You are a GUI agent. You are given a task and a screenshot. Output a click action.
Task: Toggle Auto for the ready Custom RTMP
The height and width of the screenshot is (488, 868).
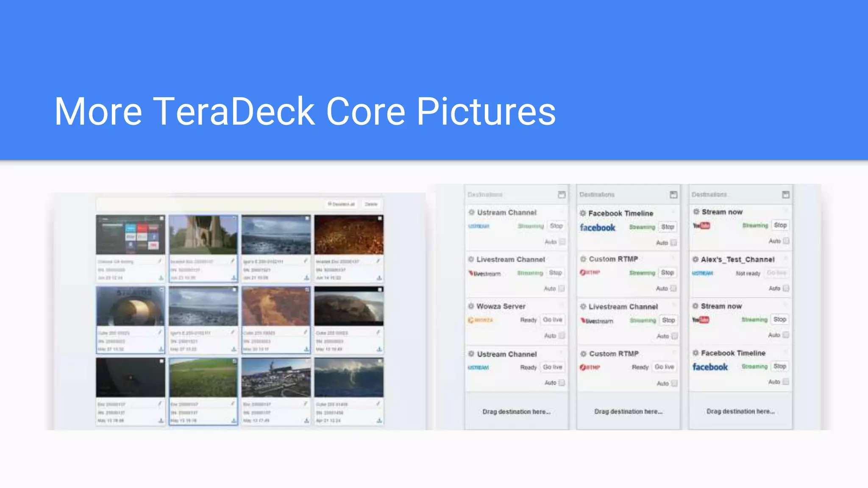click(x=674, y=383)
